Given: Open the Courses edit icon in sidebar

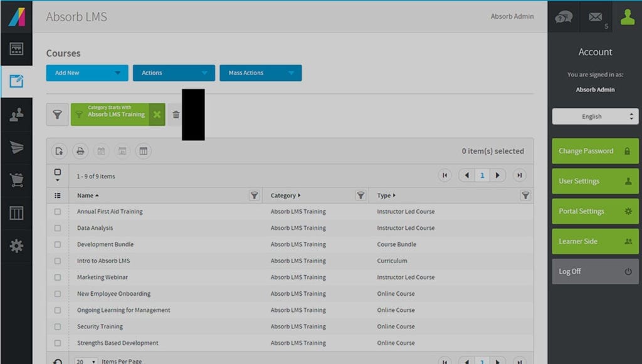Looking at the screenshot, I should (x=16, y=81).
